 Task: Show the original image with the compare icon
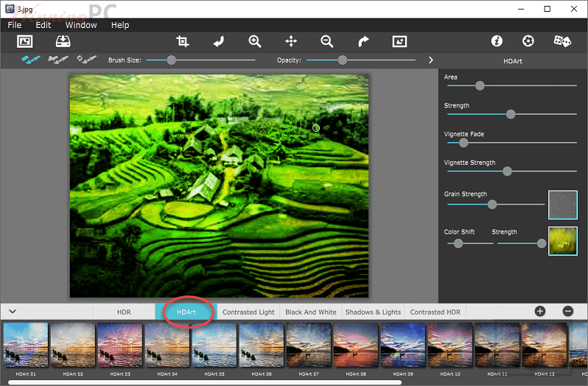coord(399,41)
